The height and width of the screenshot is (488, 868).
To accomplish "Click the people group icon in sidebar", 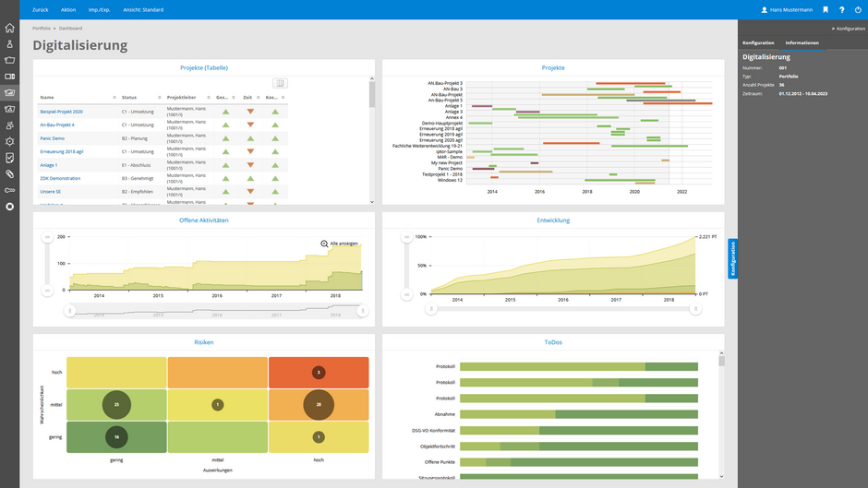I will tap(9, 125).
